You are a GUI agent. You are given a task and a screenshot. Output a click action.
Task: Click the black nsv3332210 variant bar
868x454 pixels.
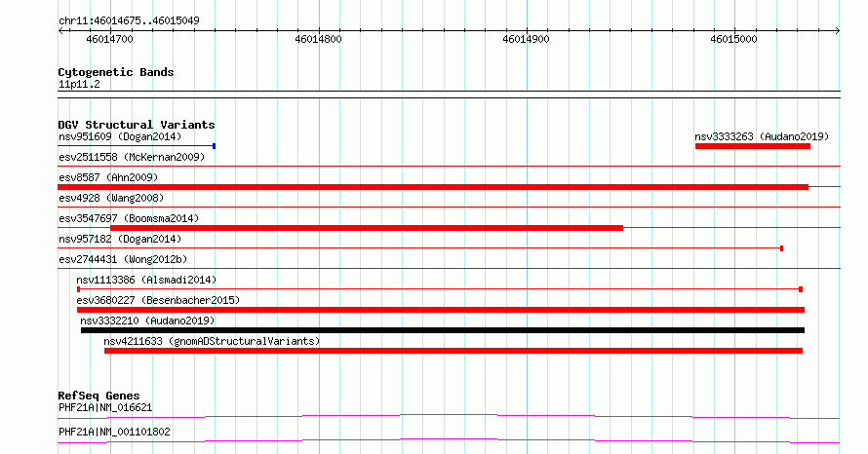point(443,330)
